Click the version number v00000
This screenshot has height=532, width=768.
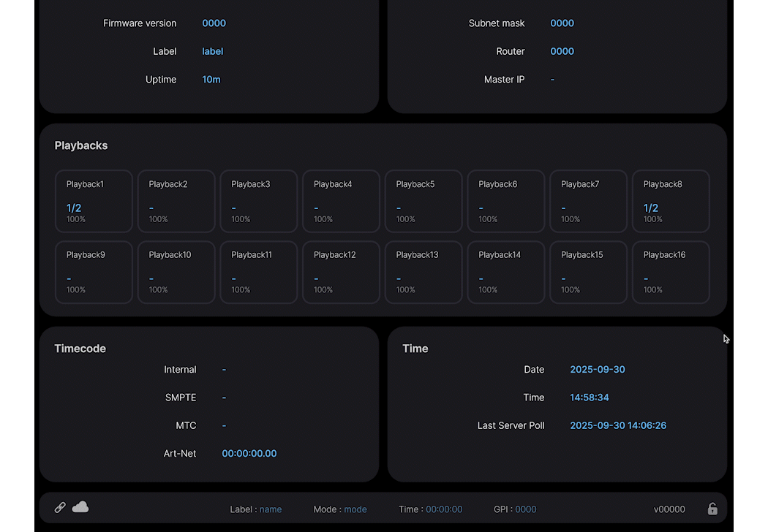[669, 509]
